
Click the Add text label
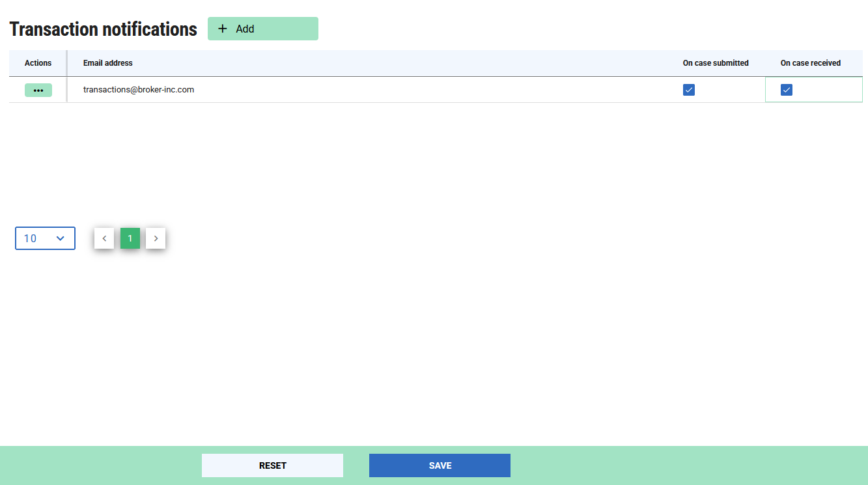[x=245, y=29]
